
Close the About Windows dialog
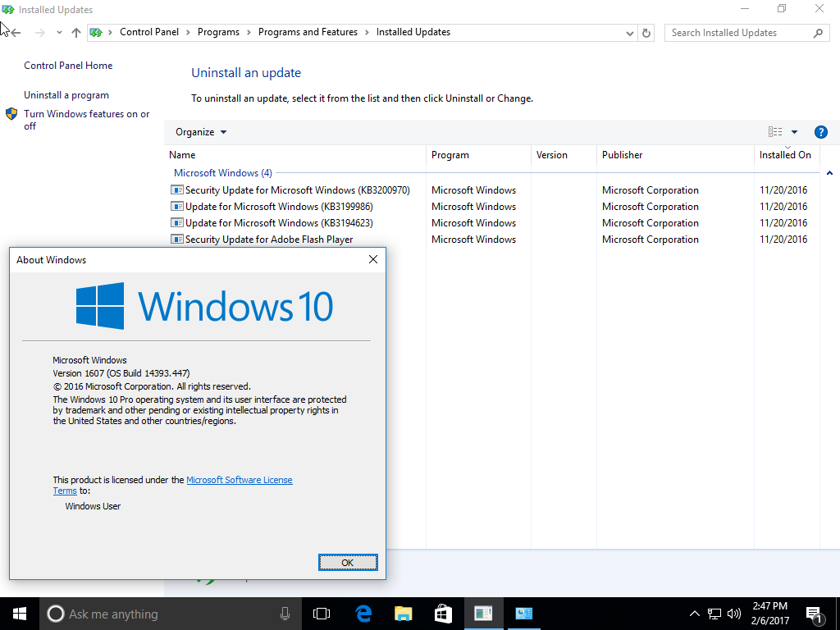(x=373, y=259)
